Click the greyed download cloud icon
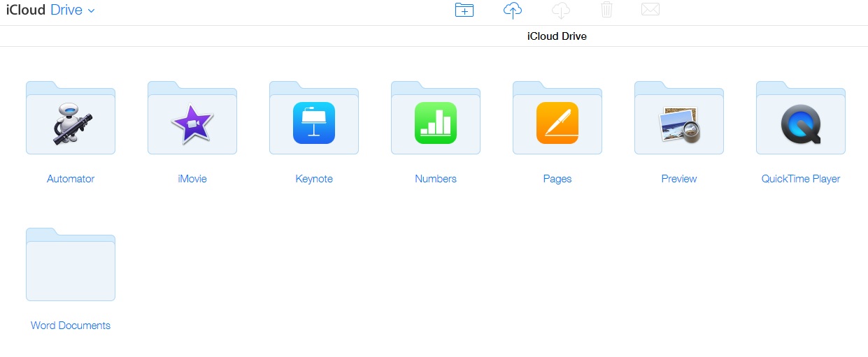Screen dimensions: 868x357 [x=560, y=10]
